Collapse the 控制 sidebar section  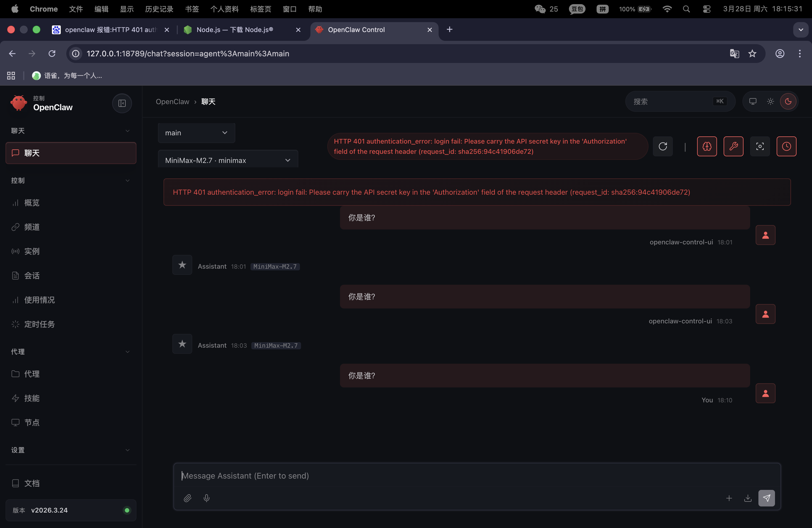(71, 180)
